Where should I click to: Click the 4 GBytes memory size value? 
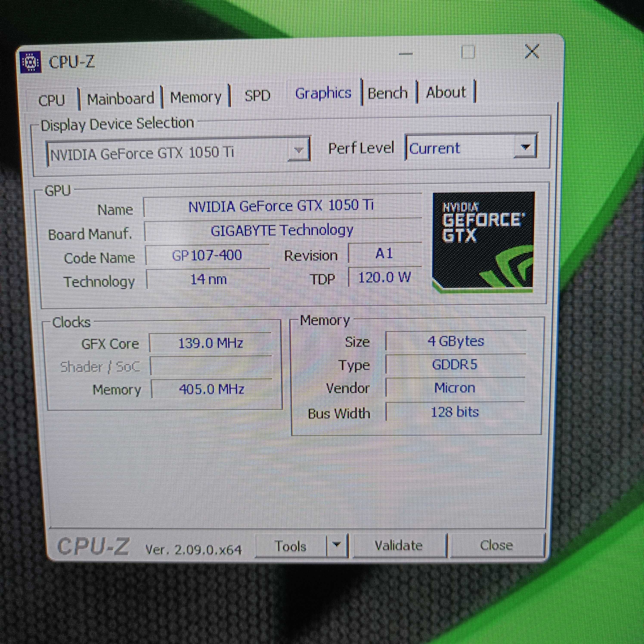click(456, 341)
